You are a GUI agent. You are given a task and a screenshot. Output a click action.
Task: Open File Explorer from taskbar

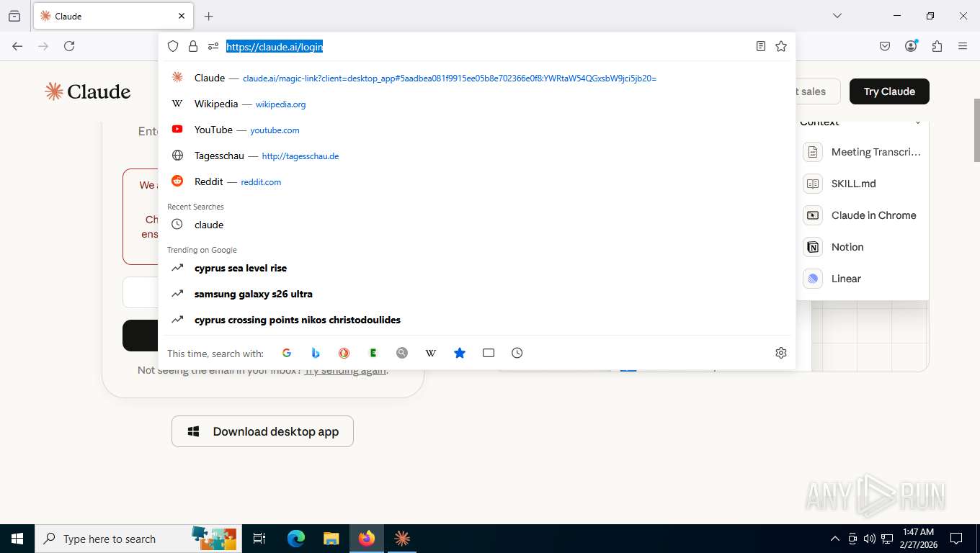coord(331,539)
